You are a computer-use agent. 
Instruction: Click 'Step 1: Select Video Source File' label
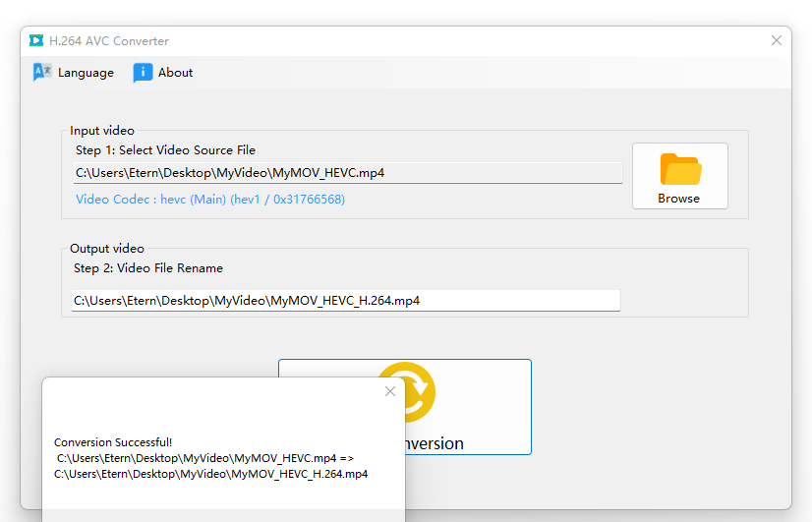(x=166, y=150)
